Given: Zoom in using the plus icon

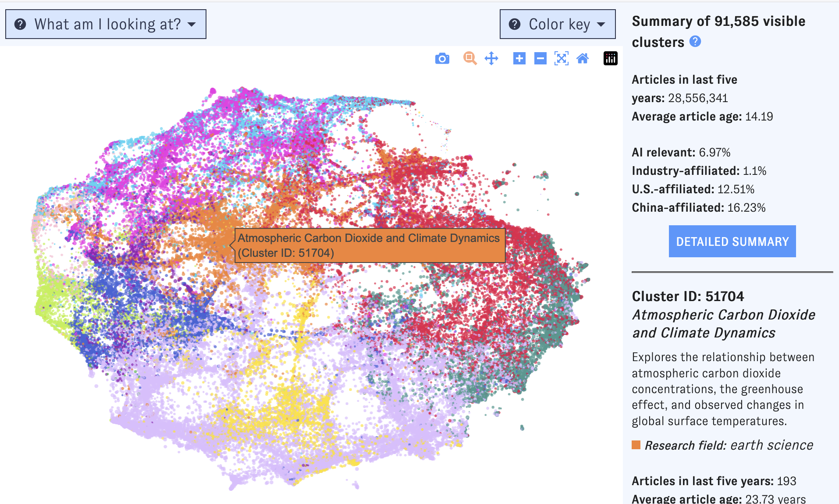Looking at the screenshot, I should (519, 58).
